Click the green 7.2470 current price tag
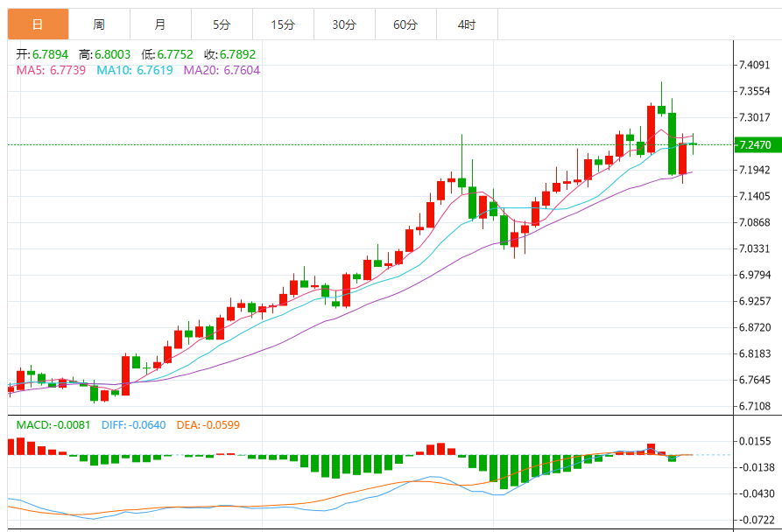Viewport: 782px width, 532px height. tap(758, 145)
